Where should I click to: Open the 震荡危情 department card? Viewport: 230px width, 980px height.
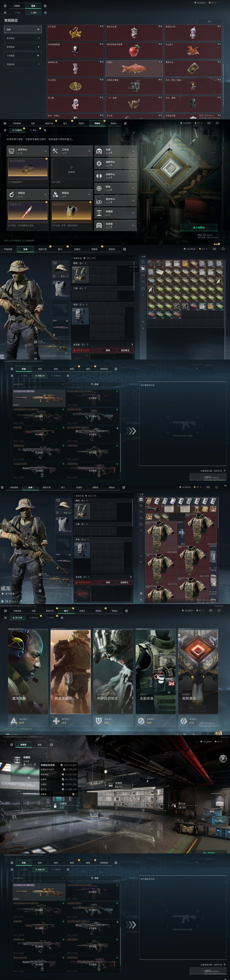click(28, 671)
